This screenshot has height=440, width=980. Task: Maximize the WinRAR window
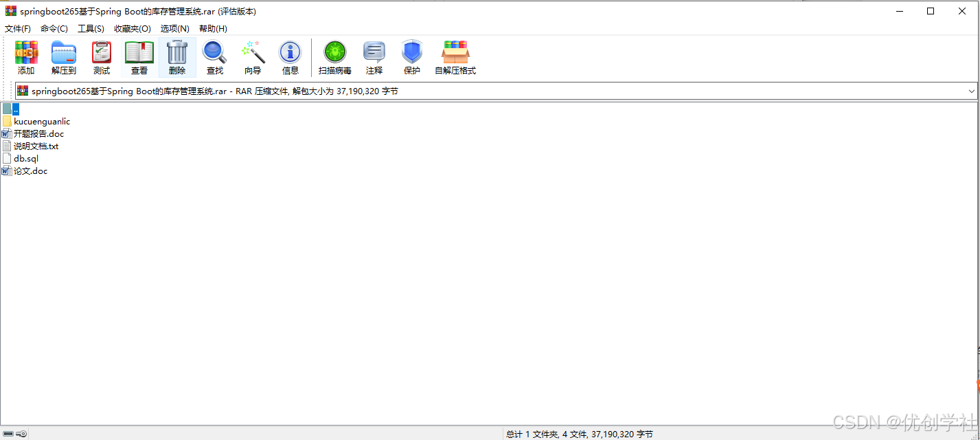[x=931, y=11]
